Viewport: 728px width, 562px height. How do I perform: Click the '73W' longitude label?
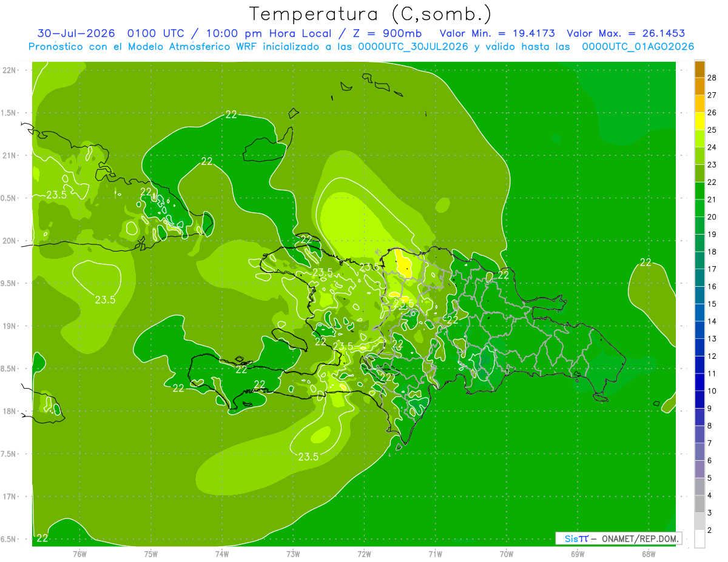293,553
